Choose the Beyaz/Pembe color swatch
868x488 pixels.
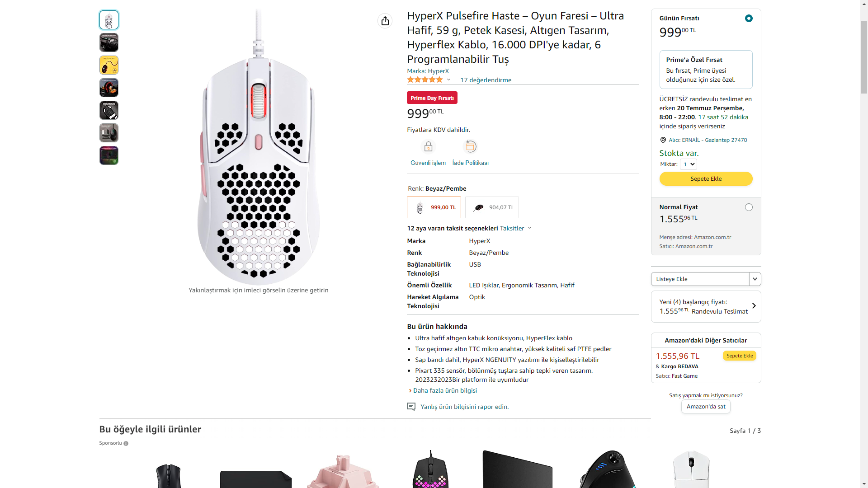(x=434, y=207)
